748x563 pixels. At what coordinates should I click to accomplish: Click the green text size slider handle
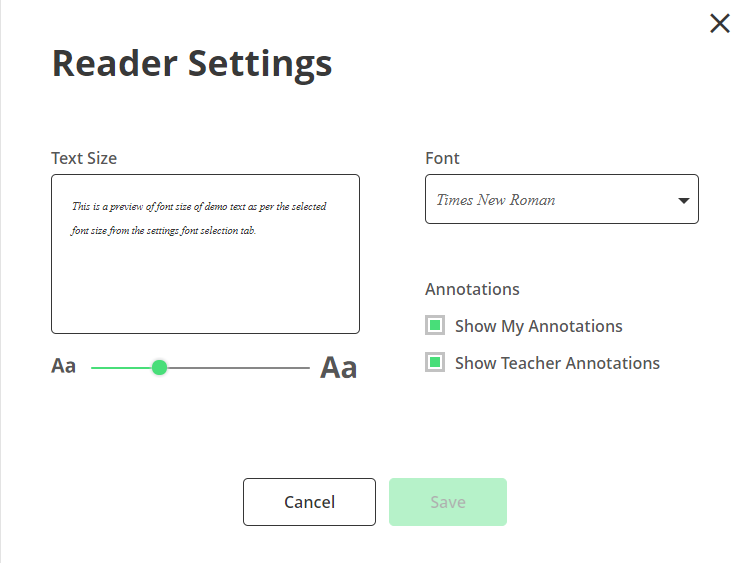click(x=159, y=368)
